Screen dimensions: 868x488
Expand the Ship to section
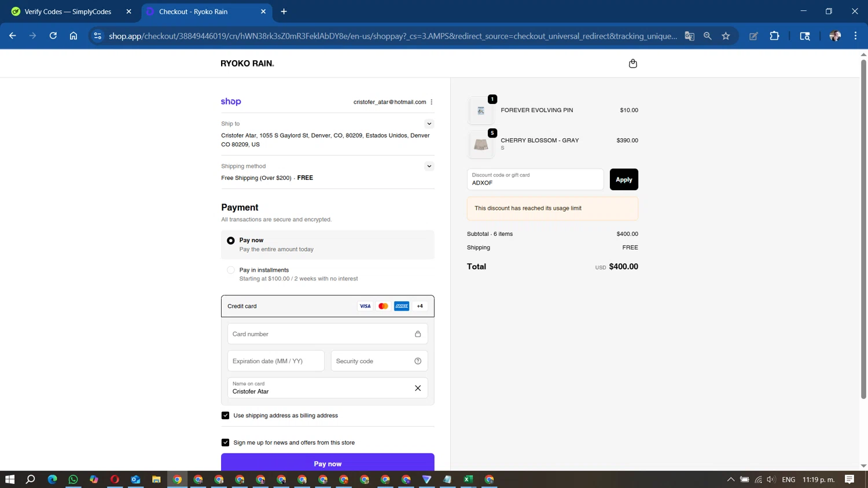[429, 124]
